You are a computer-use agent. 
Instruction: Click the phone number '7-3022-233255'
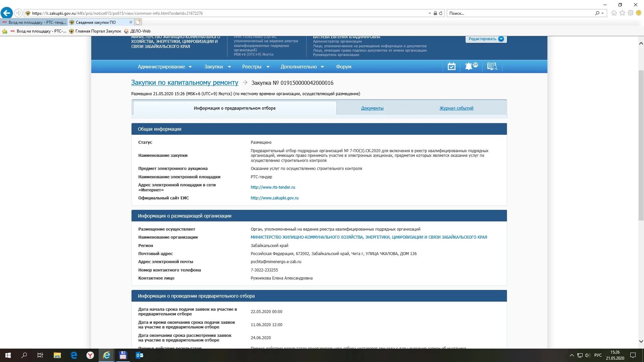pos(264,270)
